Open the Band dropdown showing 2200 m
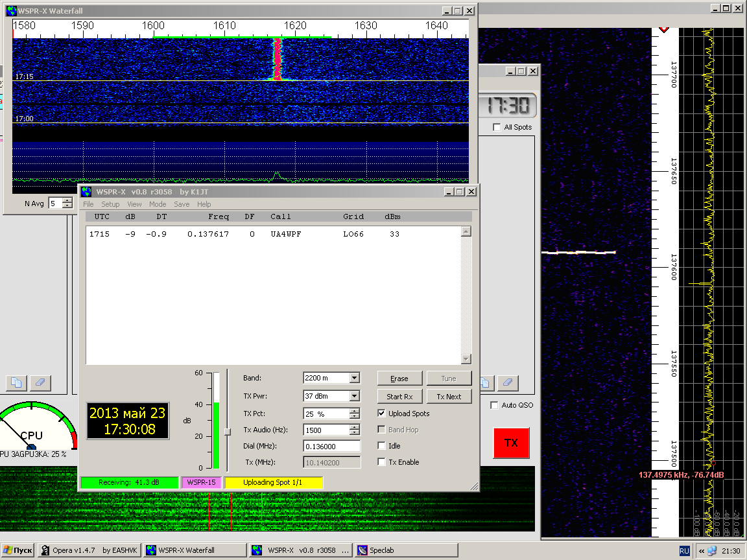 pos(354,379)
